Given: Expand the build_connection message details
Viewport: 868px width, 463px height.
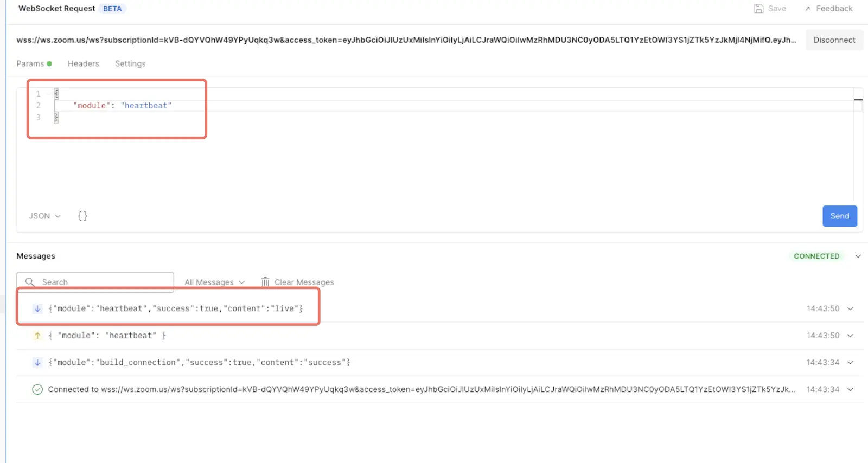Looking at the screenshot, I should point(850,362).
